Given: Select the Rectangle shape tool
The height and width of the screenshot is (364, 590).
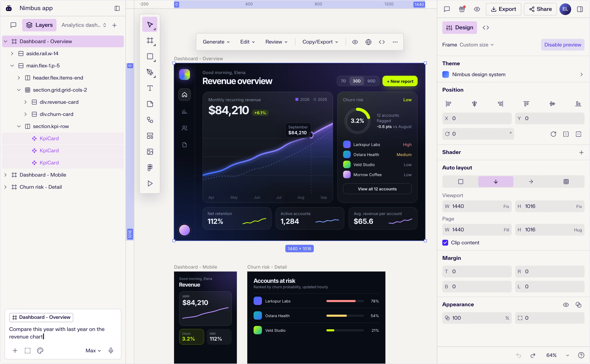Looking at the screenshot, I should pos(150,56).
